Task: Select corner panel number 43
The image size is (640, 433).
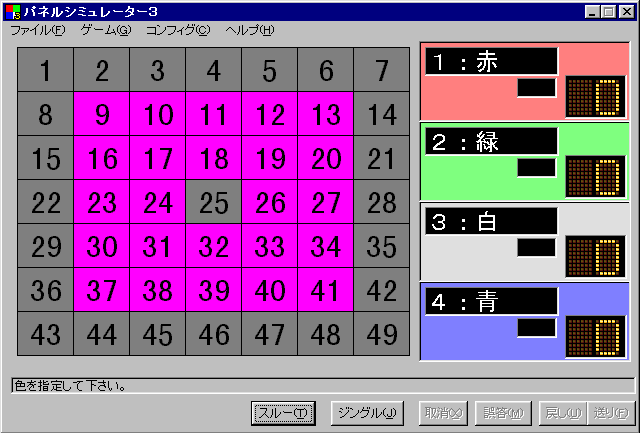Action: 45,334
